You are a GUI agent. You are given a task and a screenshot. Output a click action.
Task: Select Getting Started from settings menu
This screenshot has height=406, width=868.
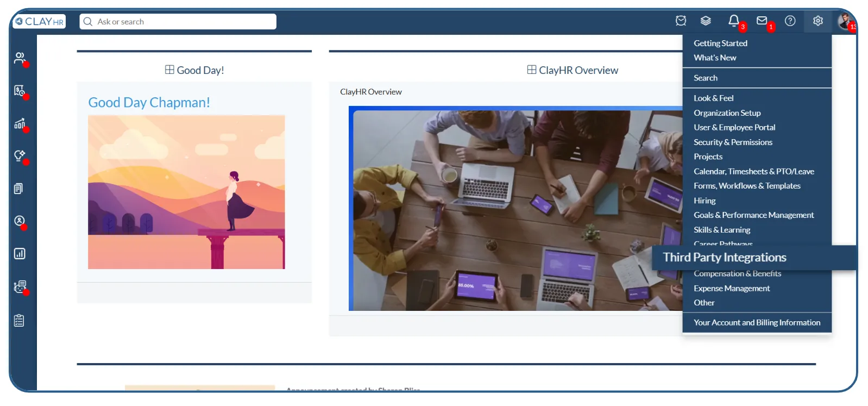[720, 43]
